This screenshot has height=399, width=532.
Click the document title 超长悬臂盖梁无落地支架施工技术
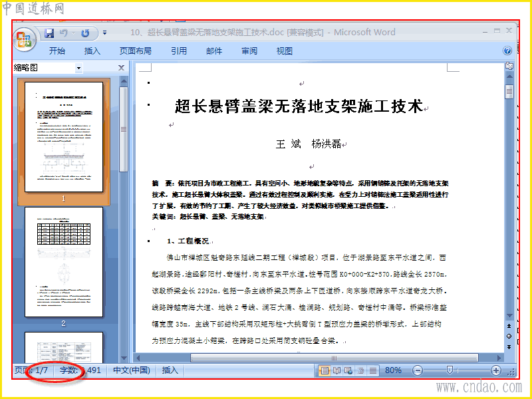[x=299, y=106]
